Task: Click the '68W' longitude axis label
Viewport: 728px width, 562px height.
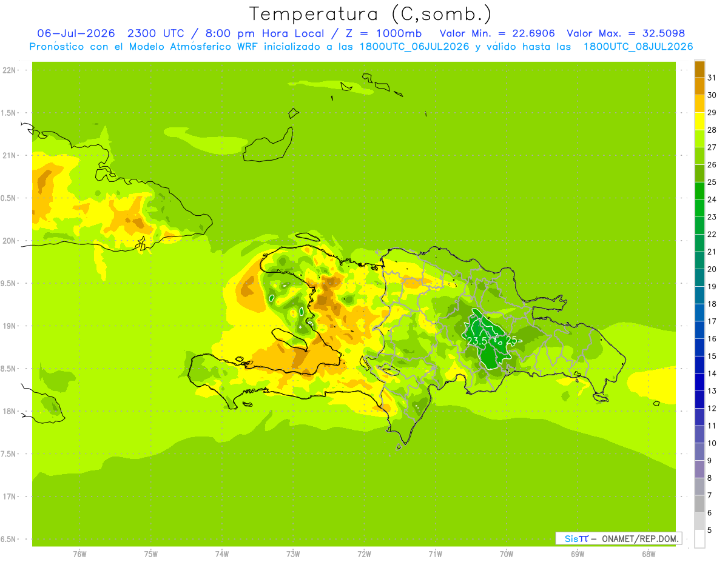Action: point(649,554)
